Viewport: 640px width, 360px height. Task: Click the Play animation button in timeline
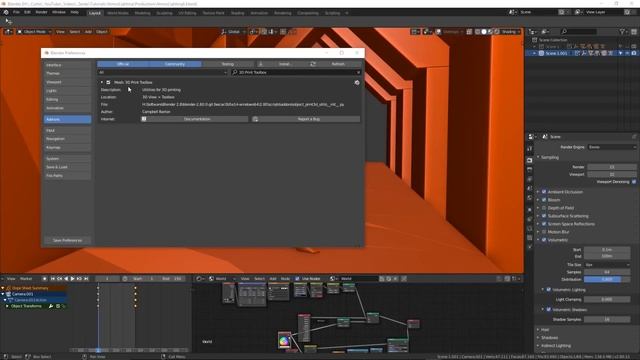point(73,279)
